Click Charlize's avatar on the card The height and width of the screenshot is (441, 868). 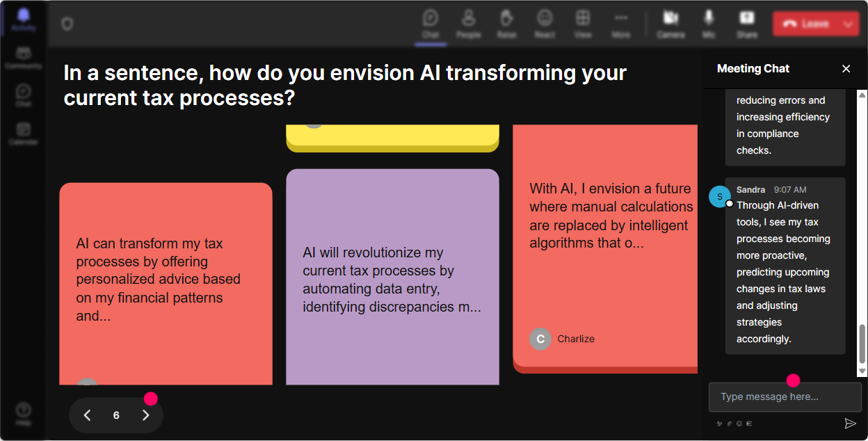540,339
